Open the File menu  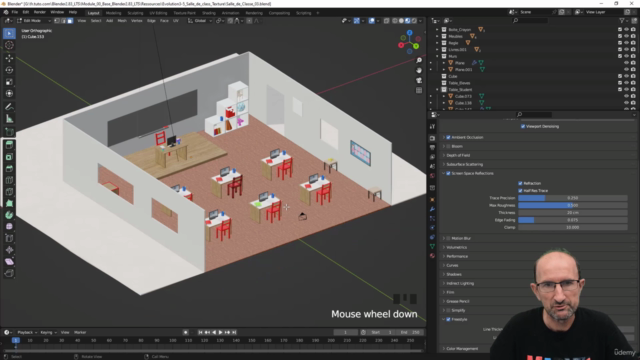tap(15, 12)
